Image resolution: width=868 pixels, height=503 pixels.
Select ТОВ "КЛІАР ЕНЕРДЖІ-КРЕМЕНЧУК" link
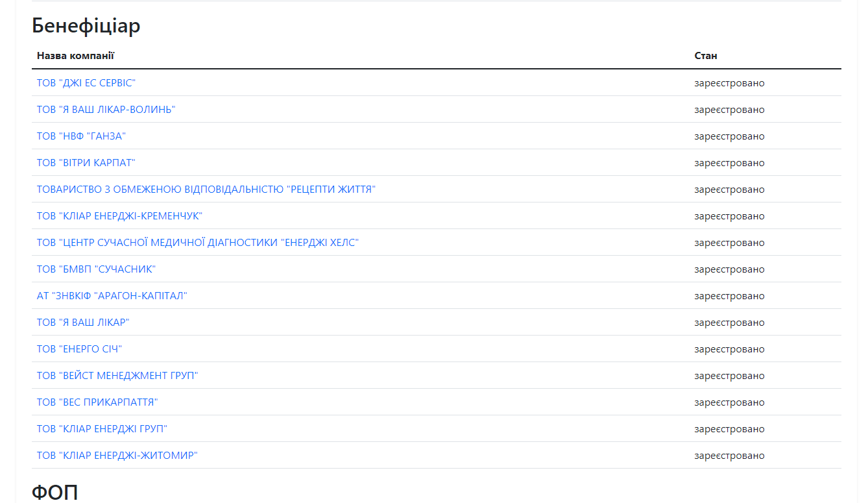coord(119,216)
